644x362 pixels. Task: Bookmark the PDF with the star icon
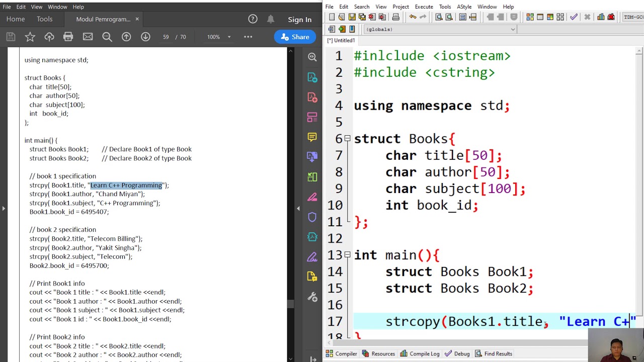click(30, 37)
